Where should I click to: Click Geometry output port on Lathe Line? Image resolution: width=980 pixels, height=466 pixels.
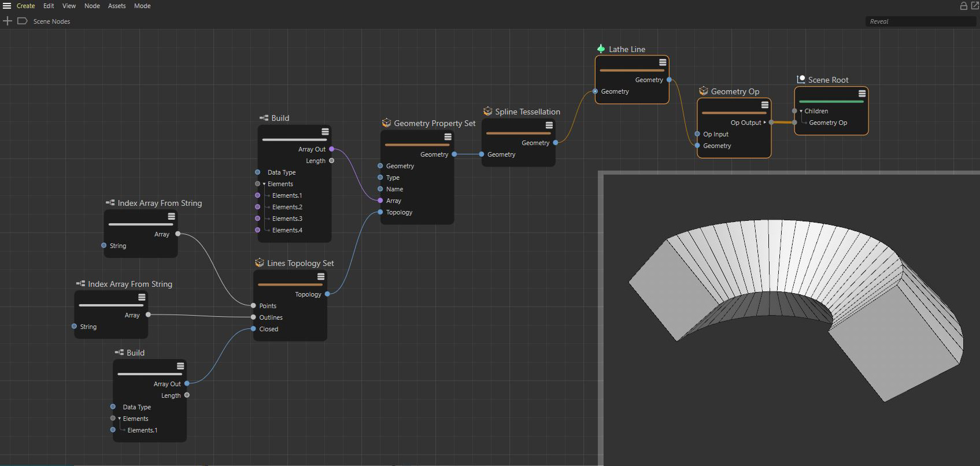click(669, 80)
